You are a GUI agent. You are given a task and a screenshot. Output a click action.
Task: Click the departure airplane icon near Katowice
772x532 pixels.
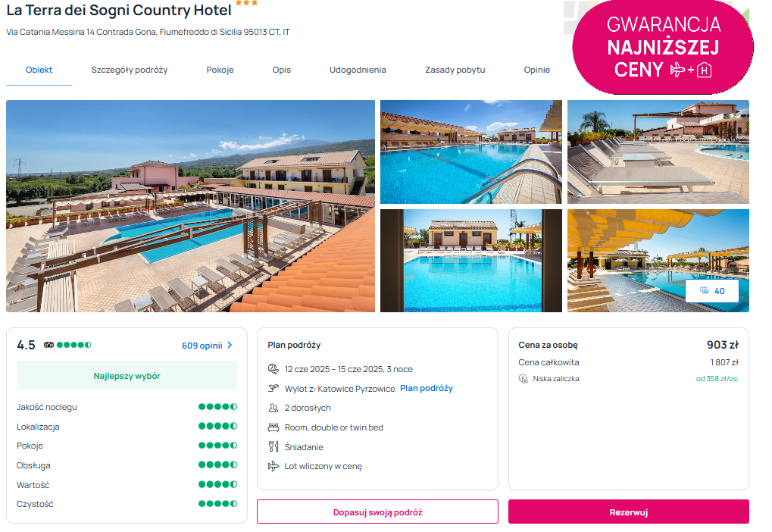[273, 389]
